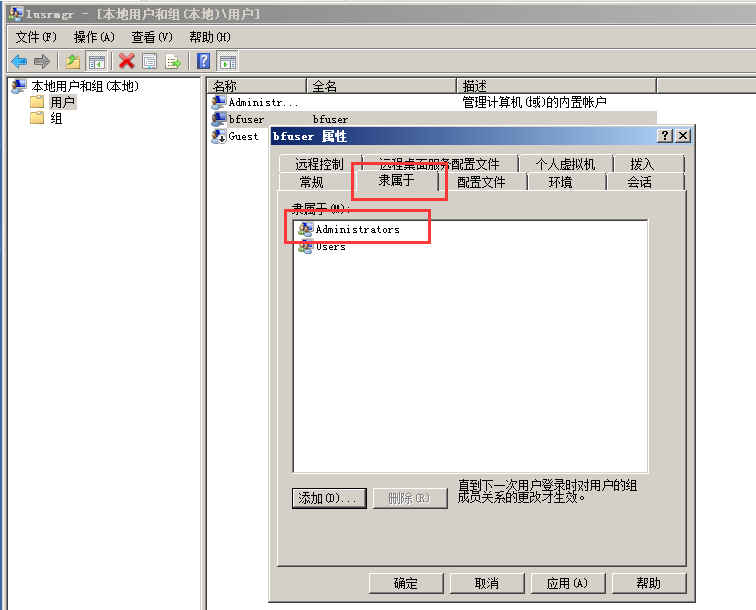Click the 应用(A) button
This screenshot has height=610, width=756.
(568, 583)
